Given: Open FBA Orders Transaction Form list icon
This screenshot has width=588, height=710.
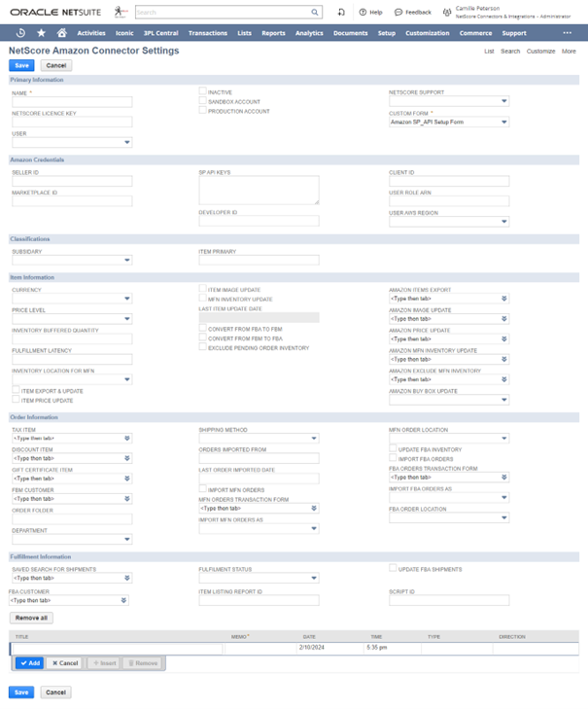Looking at the screenshot, I should pyautogui.click(x=503, y=478).
